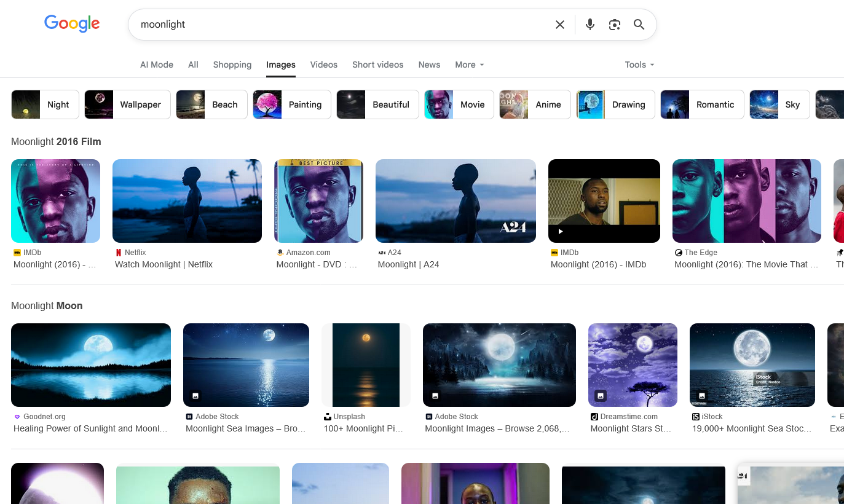Open 'Moonlight (2016): The Movie That' link

pyautogui.click(x=746, y=264)
